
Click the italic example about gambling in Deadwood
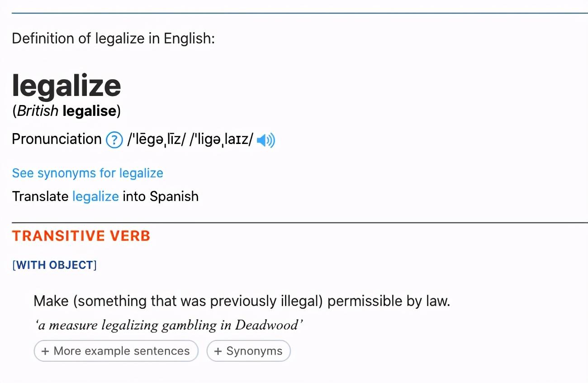pyautogui.click(x=167, y=325)
